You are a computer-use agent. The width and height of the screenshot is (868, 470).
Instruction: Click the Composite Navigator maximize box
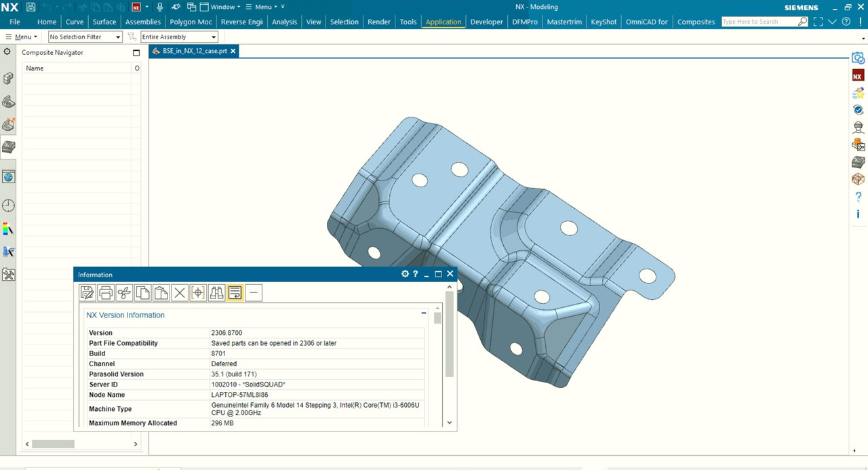136,52
